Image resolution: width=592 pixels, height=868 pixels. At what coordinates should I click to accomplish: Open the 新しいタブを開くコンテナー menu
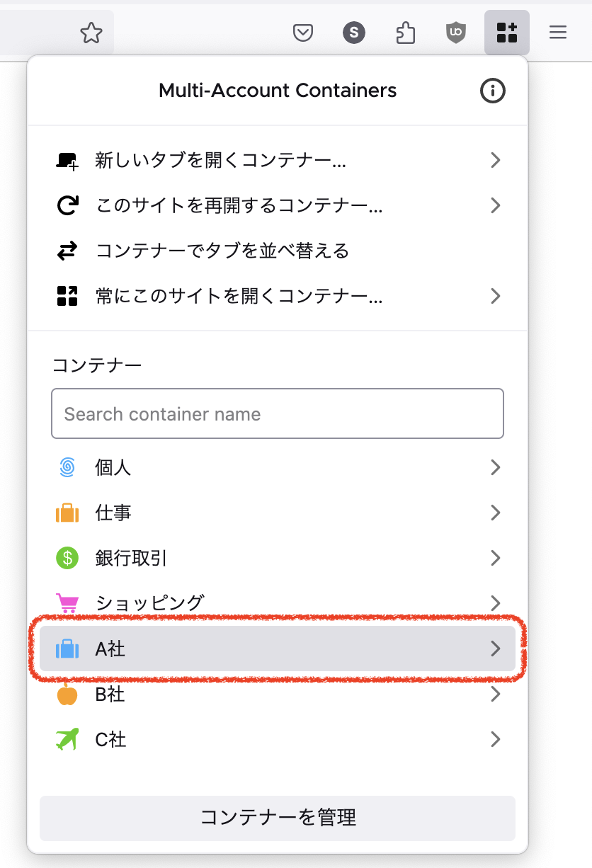coord(221,161)
